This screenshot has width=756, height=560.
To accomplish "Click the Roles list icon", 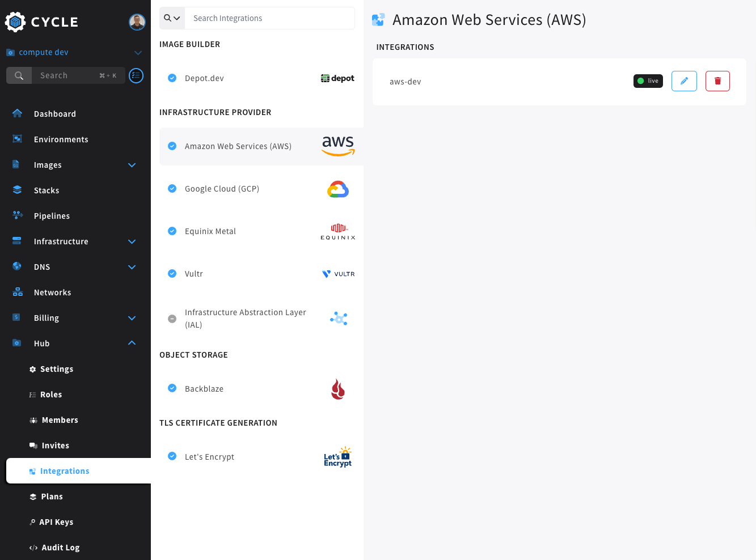I will (32, 394).
